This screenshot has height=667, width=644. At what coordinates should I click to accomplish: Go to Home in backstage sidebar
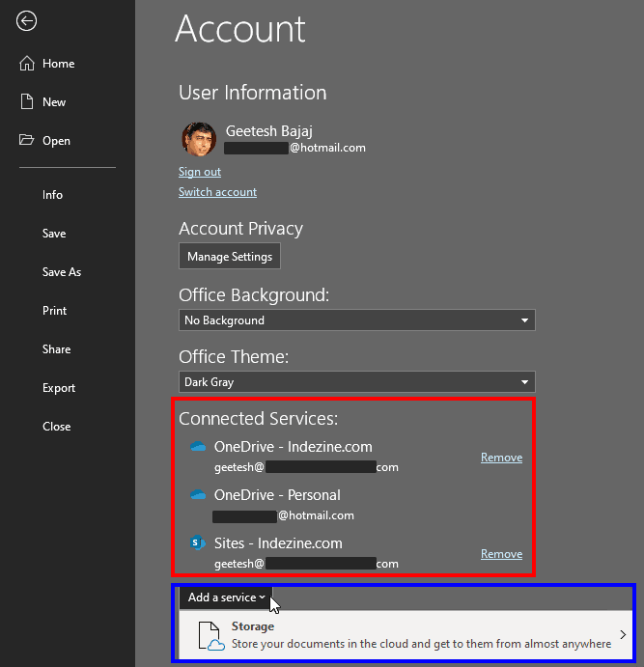58,64
